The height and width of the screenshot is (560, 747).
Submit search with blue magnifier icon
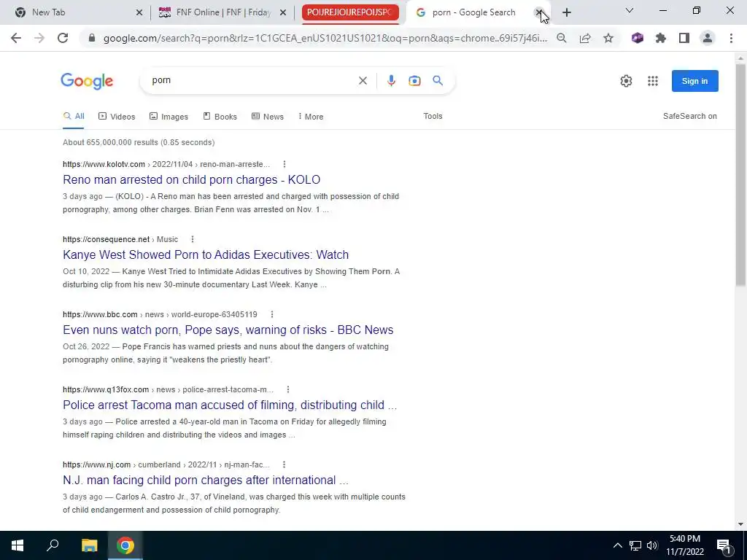tap(438, 80)
